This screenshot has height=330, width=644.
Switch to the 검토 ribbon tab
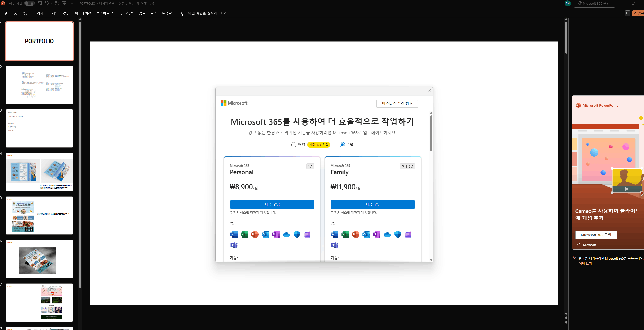point(142,13)
